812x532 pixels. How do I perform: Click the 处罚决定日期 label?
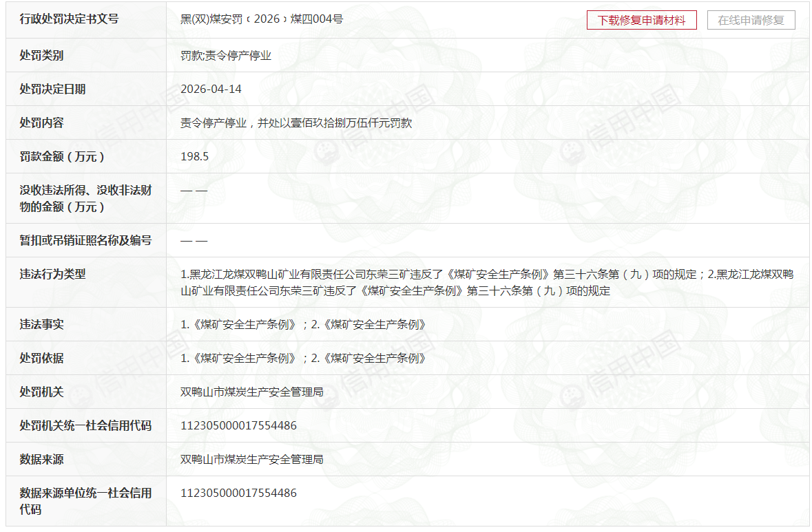tap(53, 89)
